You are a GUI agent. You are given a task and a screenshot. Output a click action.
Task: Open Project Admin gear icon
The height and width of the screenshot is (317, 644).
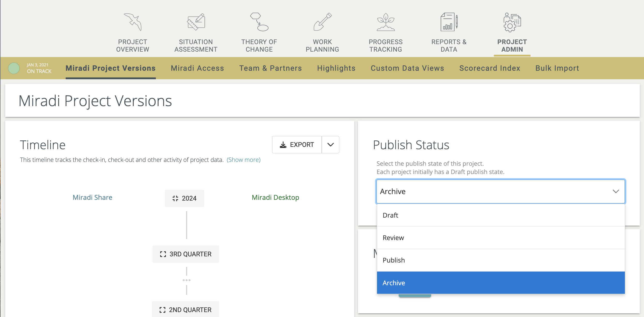512,22
